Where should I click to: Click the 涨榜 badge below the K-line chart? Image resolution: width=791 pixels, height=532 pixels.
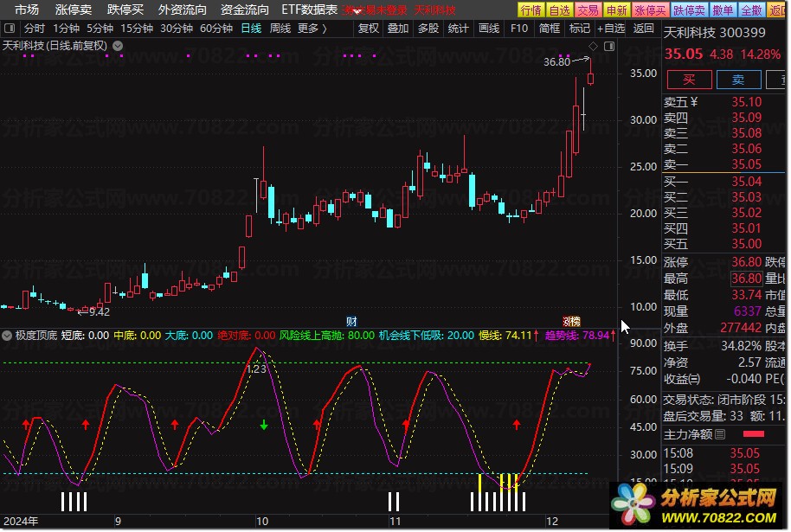pyautogui.click(x=571, y=321)
